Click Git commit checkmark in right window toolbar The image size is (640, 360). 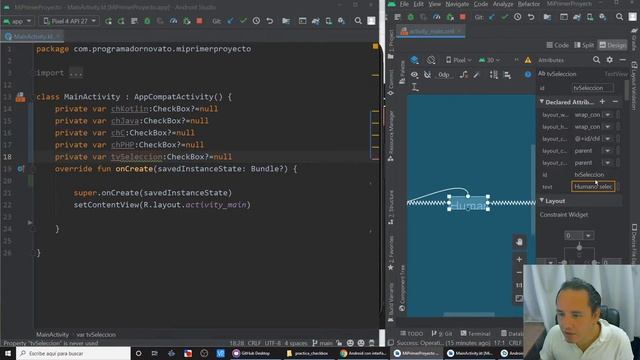point(504,17)
